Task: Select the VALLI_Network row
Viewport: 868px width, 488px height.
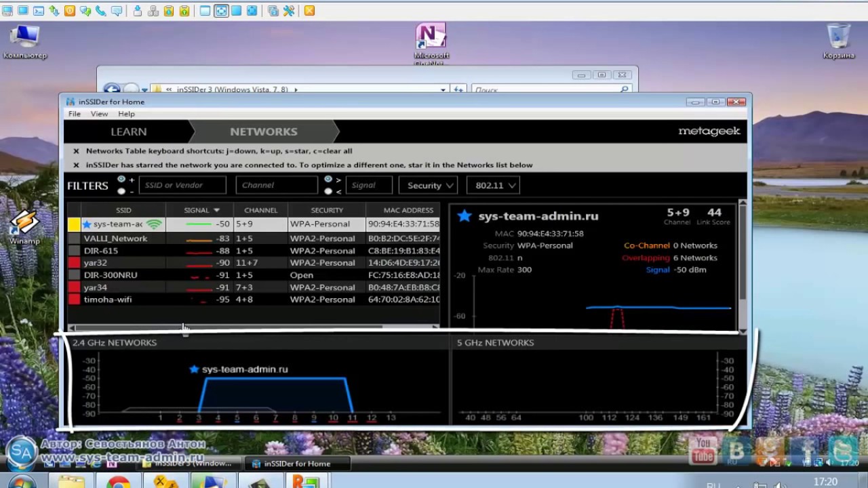Action: [254, 239]
